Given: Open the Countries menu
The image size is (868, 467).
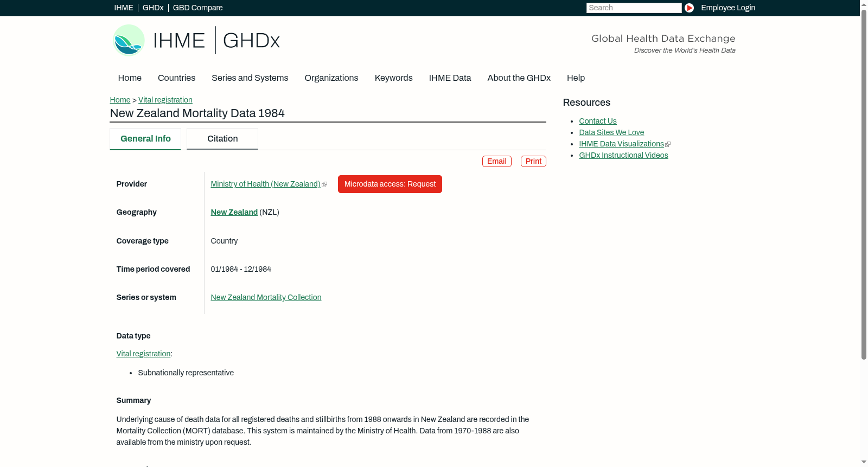Looking at the screenshot, I should 176,78.
